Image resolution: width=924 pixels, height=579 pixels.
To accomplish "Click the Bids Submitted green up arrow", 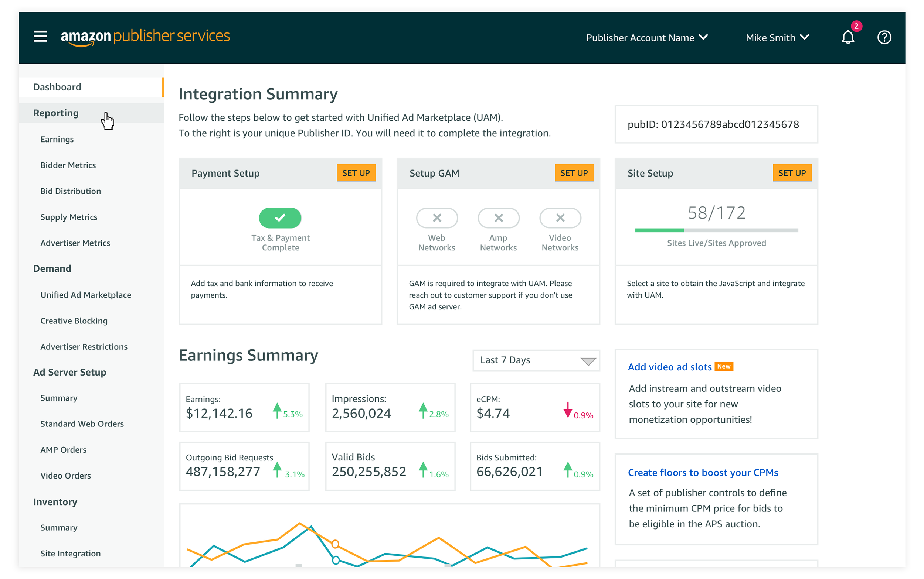I will click(568, 469).
